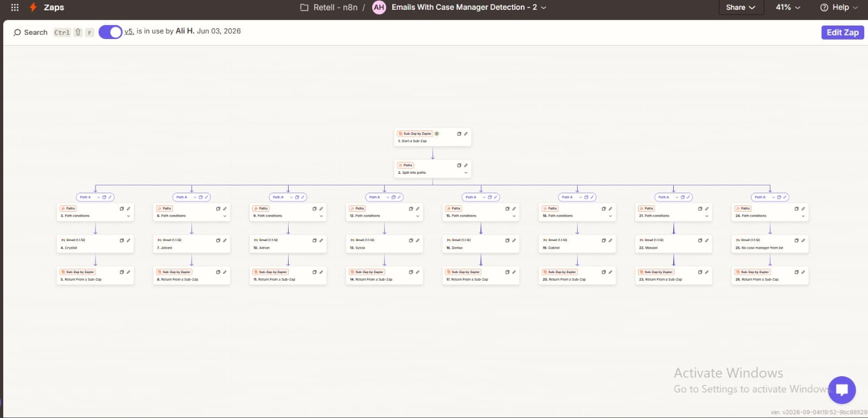The height and width of the screenshot is (418, 868).
Task: Click edit pencil on step 16 Denise
Action: (514, 240)
